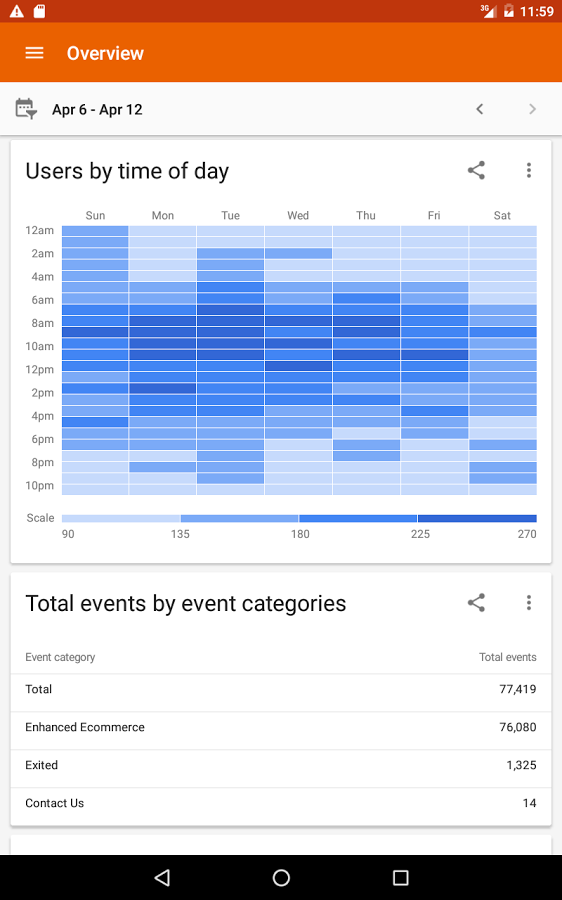
Task: Tap the Android recent apps button
Action: pyautogui.click(x=400, y=877)
